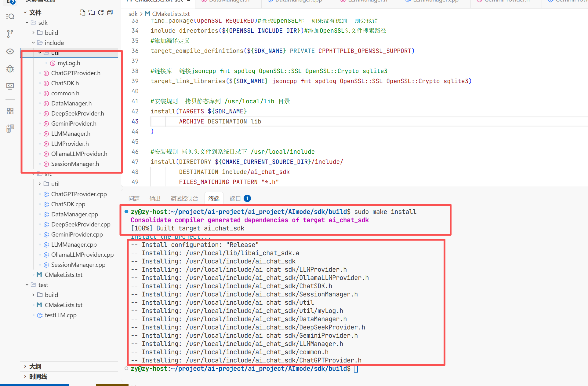Open the Run and Debug bug icon
Screen dimensions: 588x386
coord(10,69)
